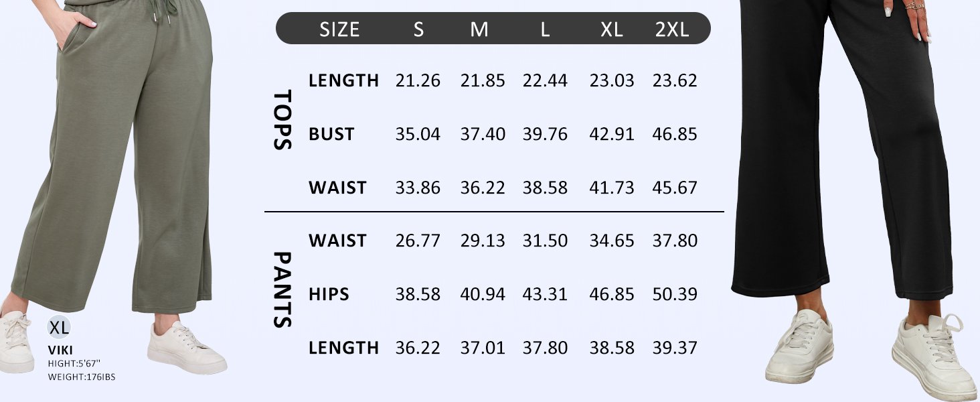The image size is (980, 402).
Task: Click the model name VIKI
Action: click(60, 350)
